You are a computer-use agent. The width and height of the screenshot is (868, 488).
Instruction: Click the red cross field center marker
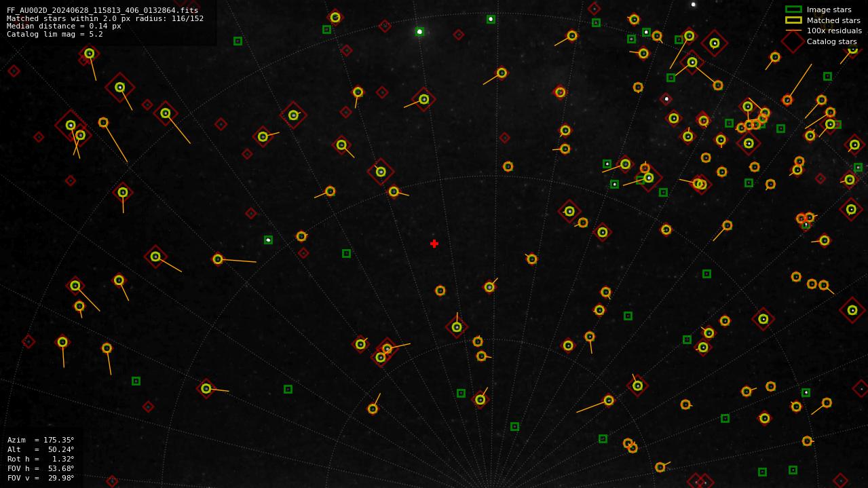click(434, 244)
